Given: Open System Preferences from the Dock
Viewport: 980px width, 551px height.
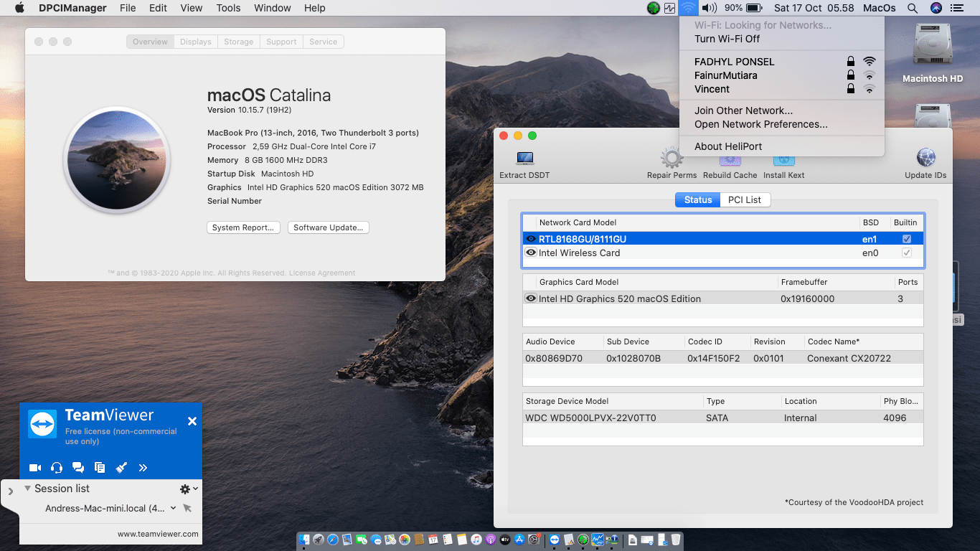Looking at the screenshot, I should (534, 540).
